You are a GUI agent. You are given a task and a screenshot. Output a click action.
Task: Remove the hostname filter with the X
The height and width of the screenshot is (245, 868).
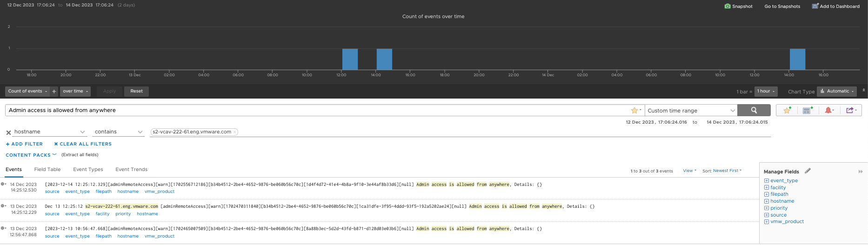pyautogui.click(x=8, y=132)
